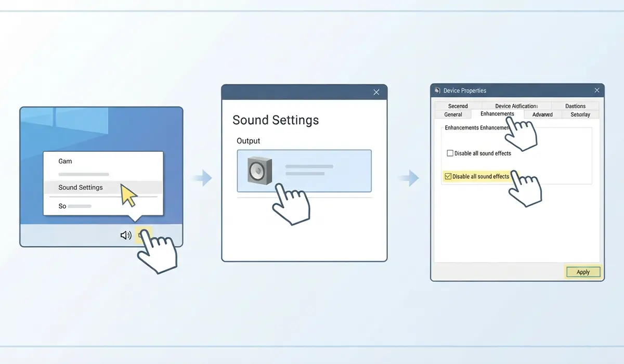Viewport: 624px width, 364px height.
Task: Click the "Sound Settings" window heading
Action: tap(276, 120)
